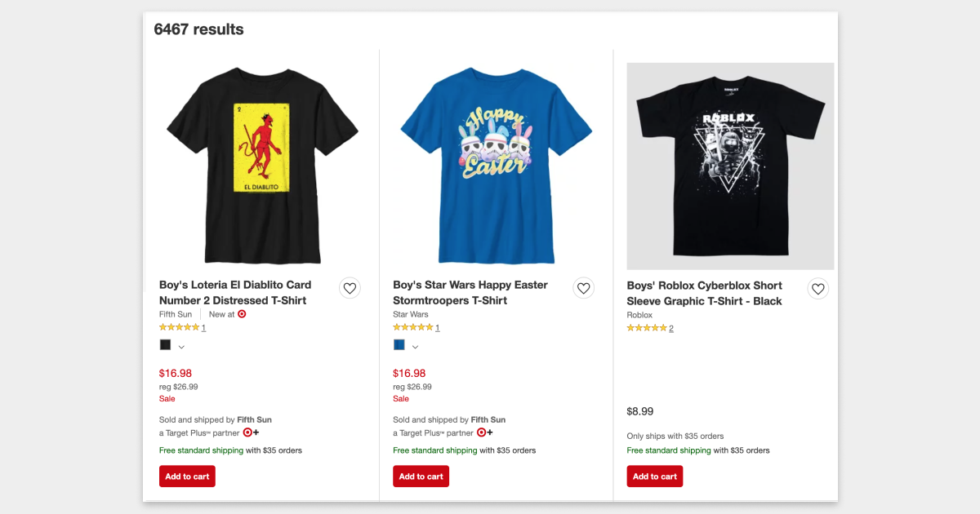The height and width of the screenshot is (514, 980).
Task: Open Roblox Cyberblox product image
Action: click(730, 166)
